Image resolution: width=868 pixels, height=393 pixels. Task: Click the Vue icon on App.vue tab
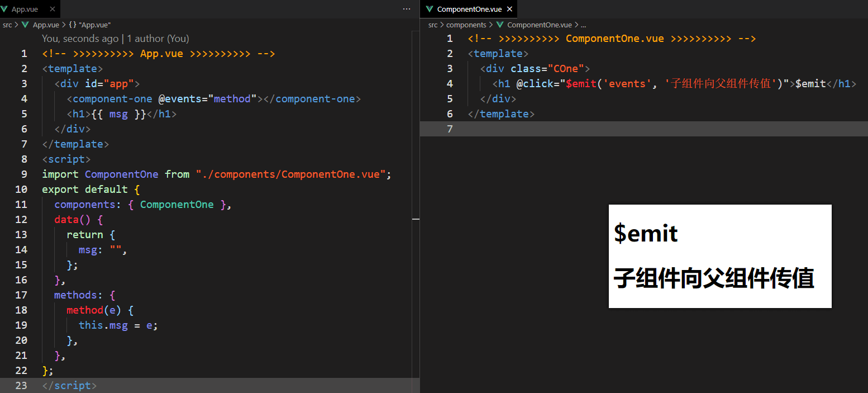point(5,9)
